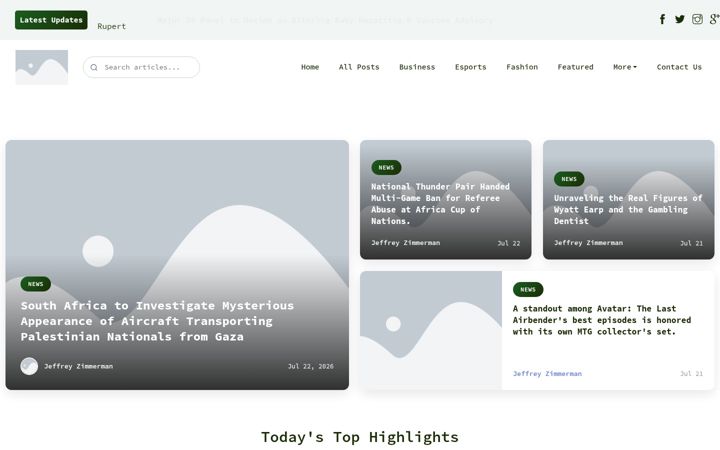Click the Latest Updates badge
The image size is (720, 450).
51,20
